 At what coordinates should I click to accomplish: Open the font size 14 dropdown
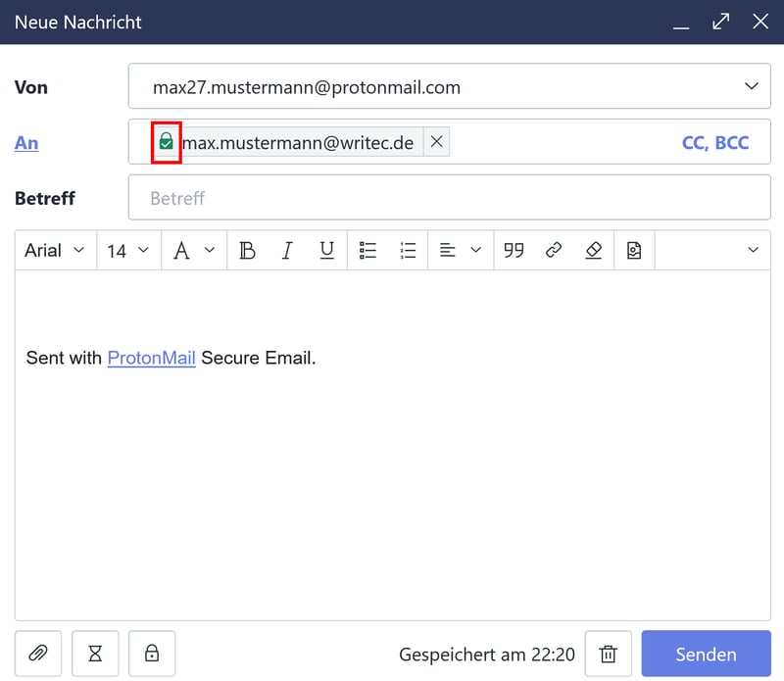tap(128, 251)
